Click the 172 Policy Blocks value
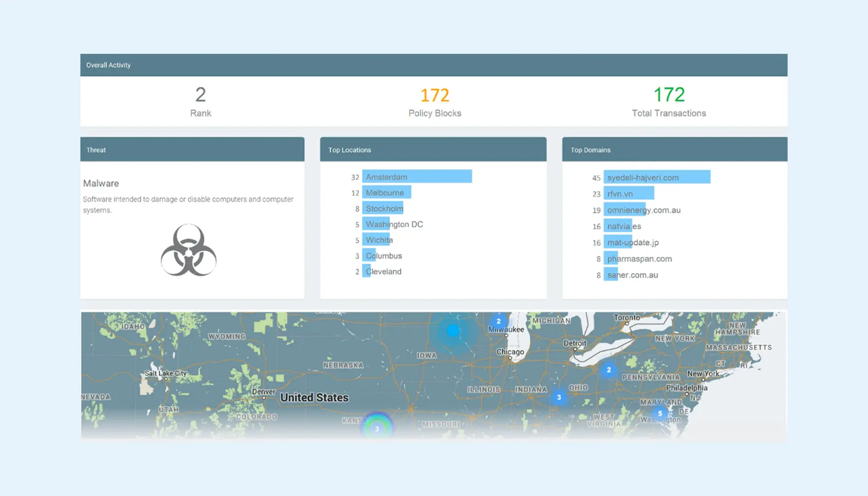868x496 pixels. point(435,95)
